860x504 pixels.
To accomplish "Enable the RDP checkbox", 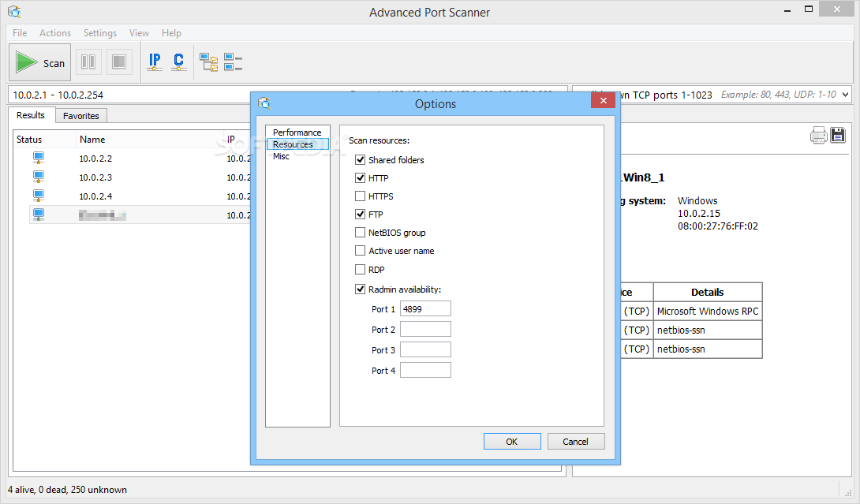I will (x=361, y=269).
